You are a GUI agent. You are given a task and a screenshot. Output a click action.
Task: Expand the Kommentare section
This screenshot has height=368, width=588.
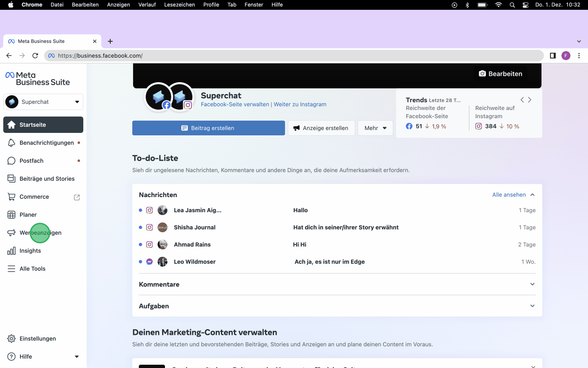pos(532,284)
